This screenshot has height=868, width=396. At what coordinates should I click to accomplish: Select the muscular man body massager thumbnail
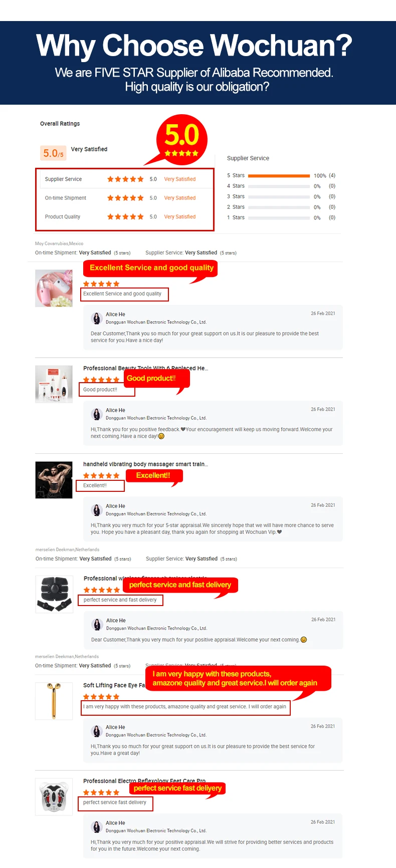coord(54,480)
